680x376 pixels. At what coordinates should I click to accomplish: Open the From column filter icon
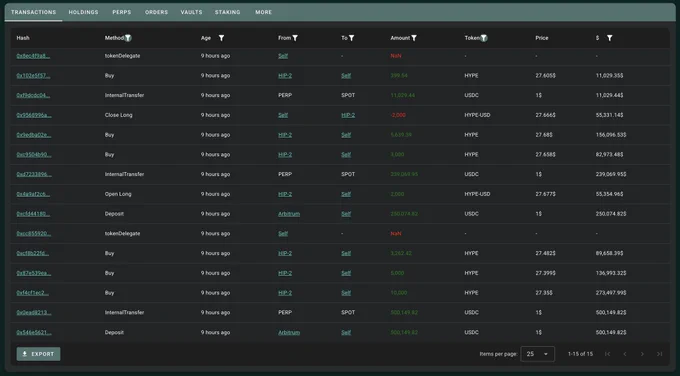point(295,38)
